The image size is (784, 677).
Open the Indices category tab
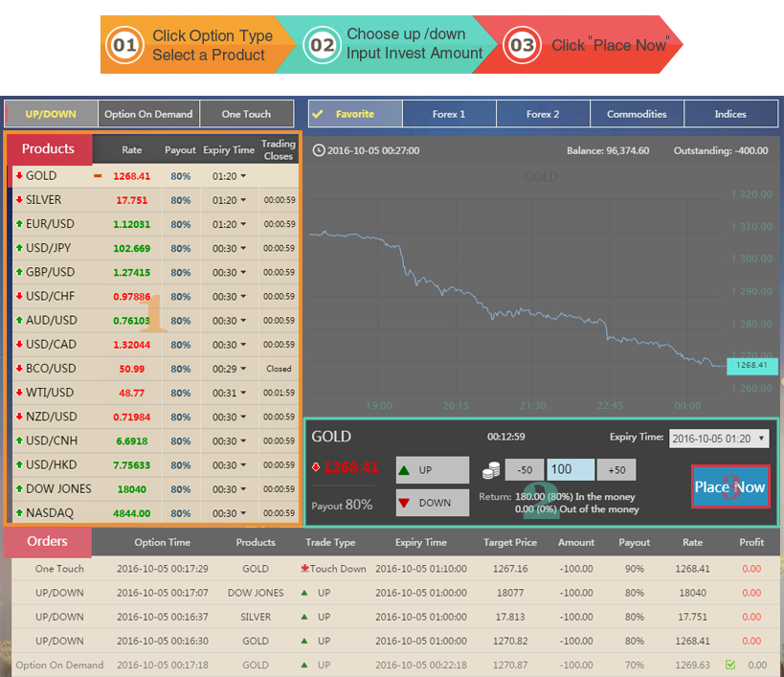tap(730, 114)
